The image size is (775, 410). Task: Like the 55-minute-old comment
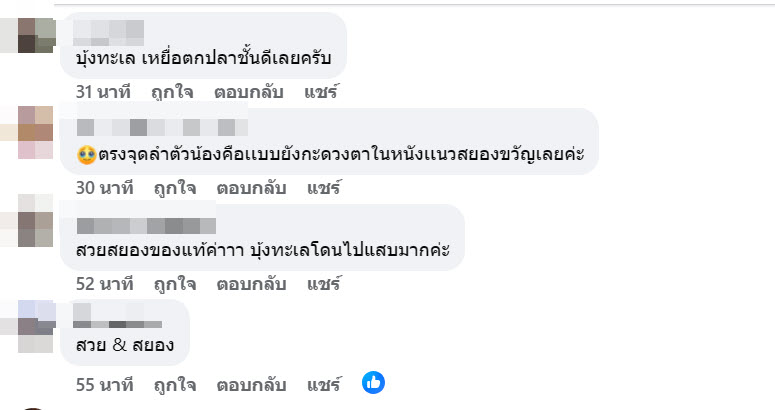(174, 383)
